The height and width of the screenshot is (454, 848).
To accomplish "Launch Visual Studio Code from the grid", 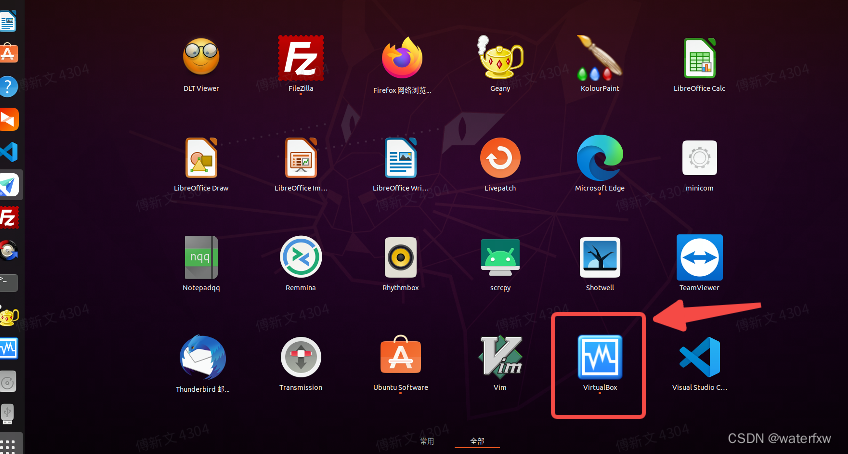I will [x=699, y=357].
